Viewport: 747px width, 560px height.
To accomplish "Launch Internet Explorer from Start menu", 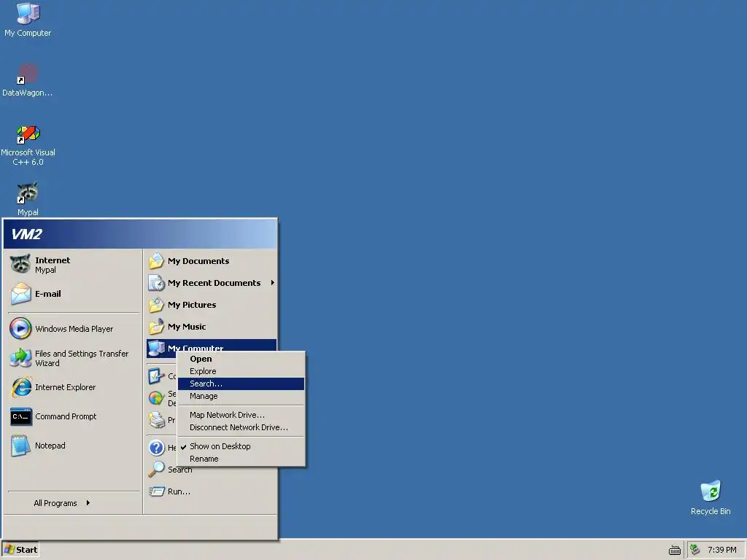I will pos(73,387).
